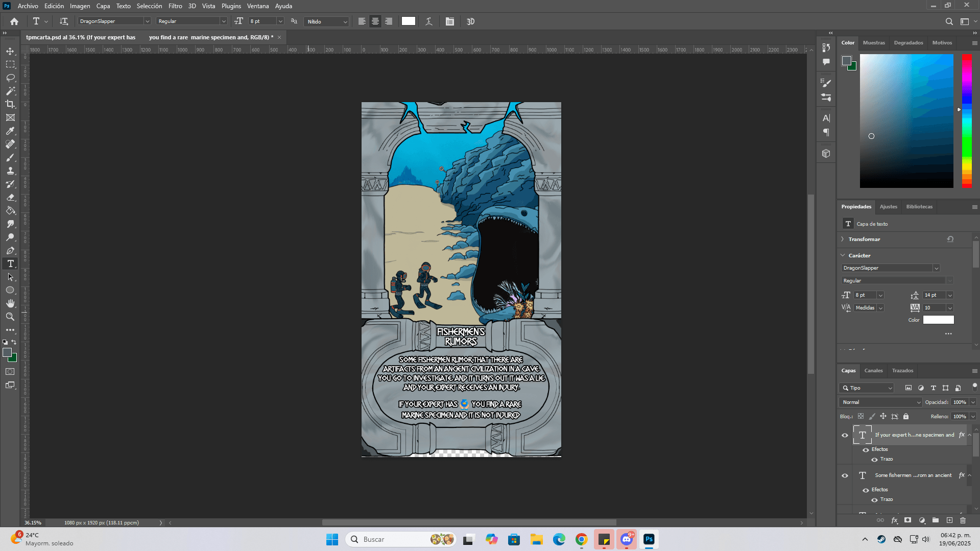This screenshot has height=551, width=980.
Task: Hide the 'If your expert' text layer
Action: point(845,435)
